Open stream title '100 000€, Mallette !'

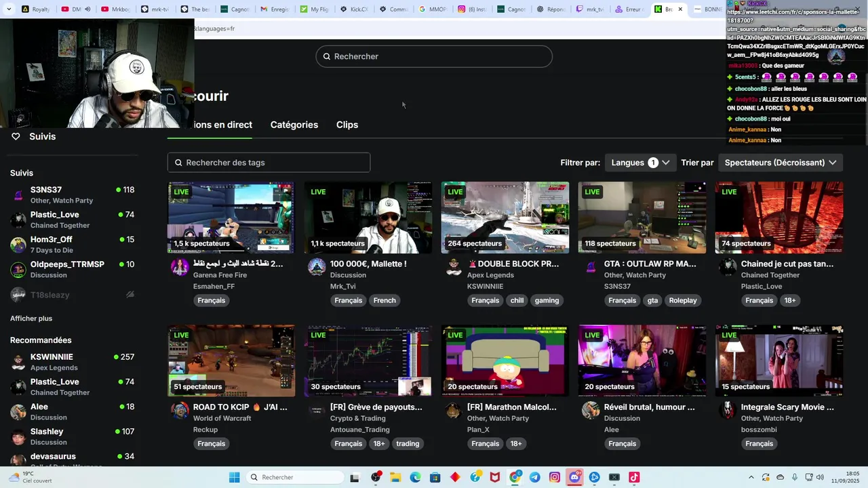368,264
